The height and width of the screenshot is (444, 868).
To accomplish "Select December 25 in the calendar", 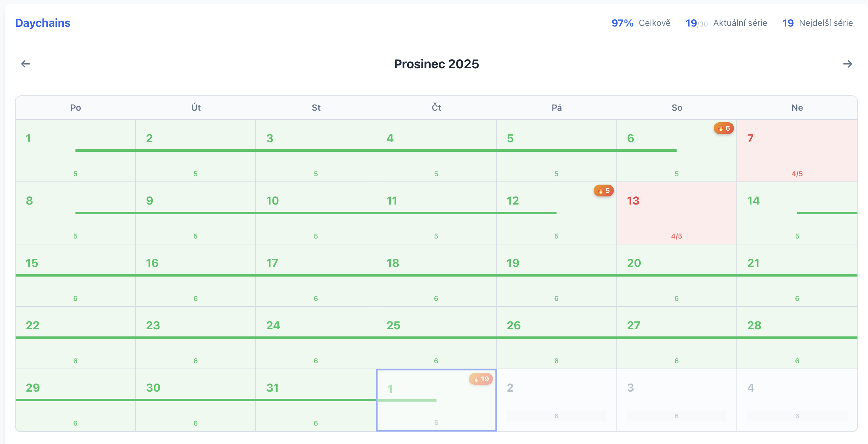I will tap(436, 338).
